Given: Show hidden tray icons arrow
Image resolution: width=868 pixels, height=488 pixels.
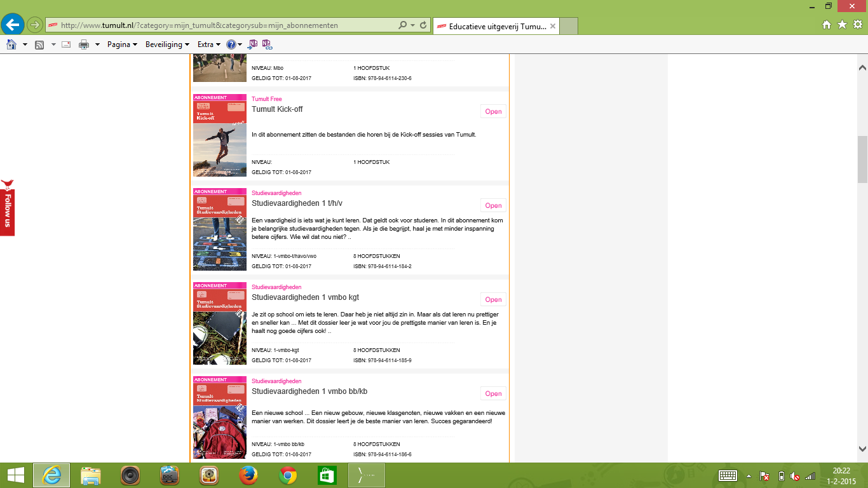Looking at the screenshot, I should pyautogui.click(x=749, y=476).
